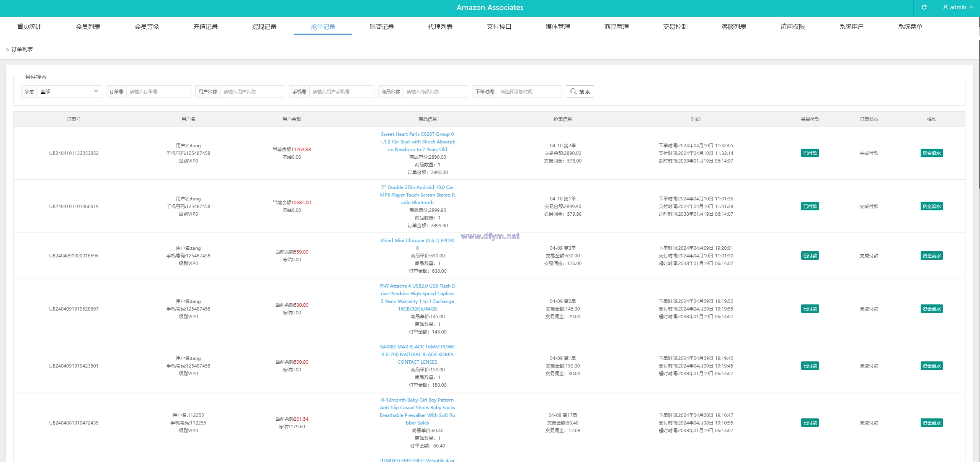
Task: Select the 提现记录 tab
Action: [x=264, y=26]
